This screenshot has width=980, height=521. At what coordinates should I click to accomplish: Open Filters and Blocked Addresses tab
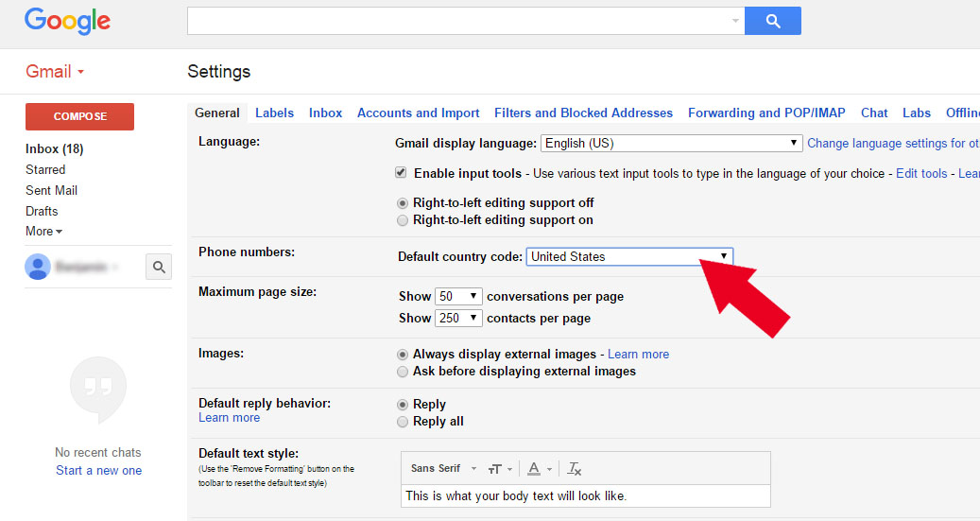click(583, 113)
